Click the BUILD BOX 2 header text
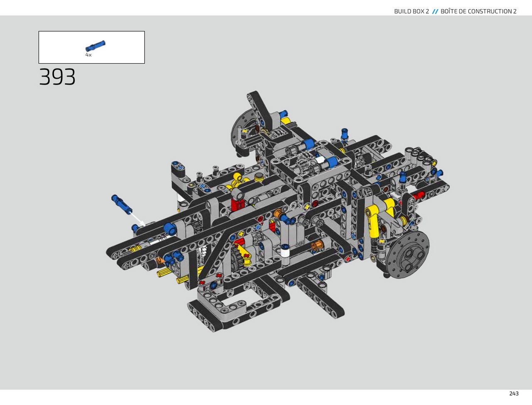 coord(411,11)
